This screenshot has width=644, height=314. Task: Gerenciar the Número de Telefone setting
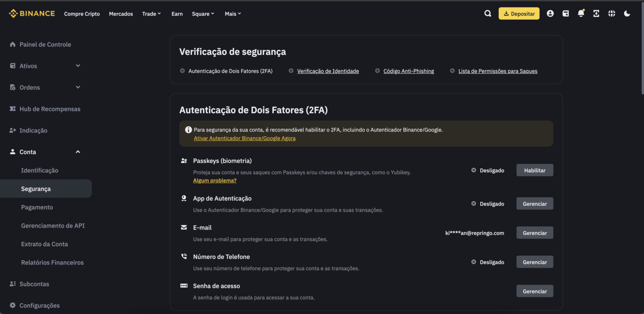point(535,262)
